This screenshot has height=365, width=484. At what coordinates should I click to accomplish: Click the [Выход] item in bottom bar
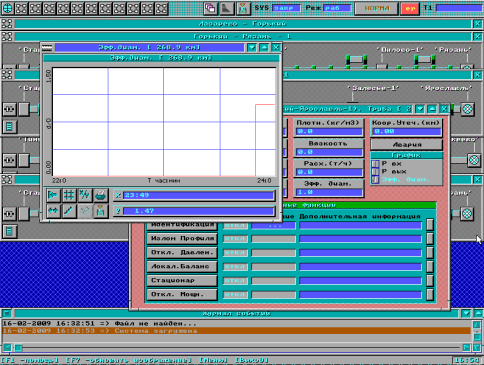point(252,360)
